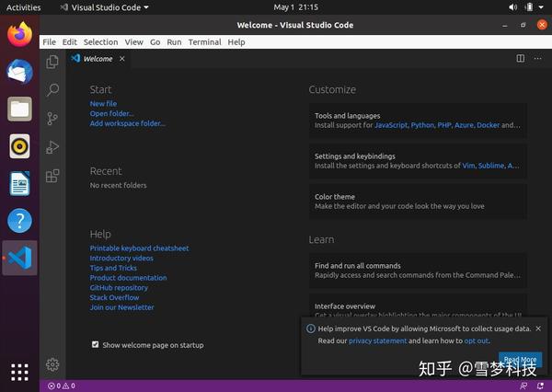
Task: Open GitHub repository link
Action: pyautogui.click(x=119, y=288)
